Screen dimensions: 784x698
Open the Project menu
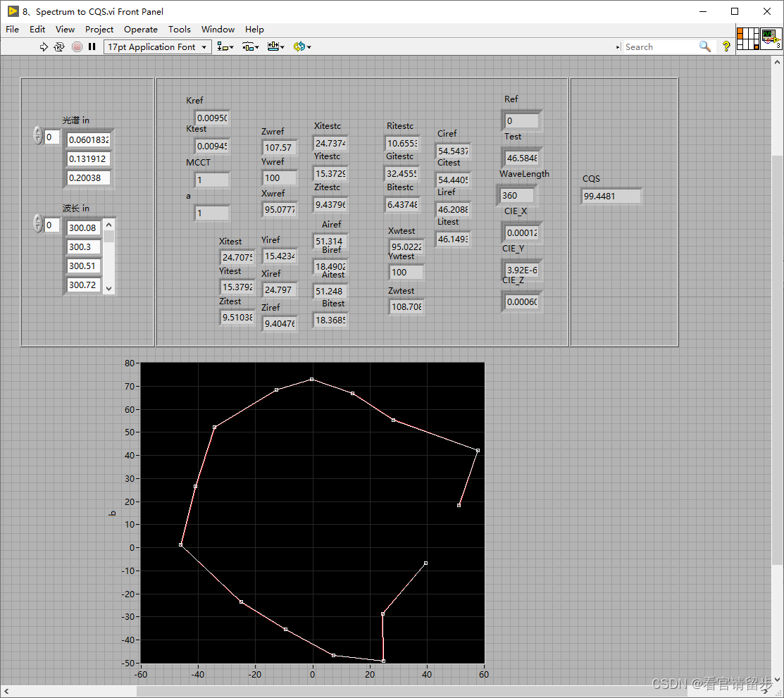point(99,30)
